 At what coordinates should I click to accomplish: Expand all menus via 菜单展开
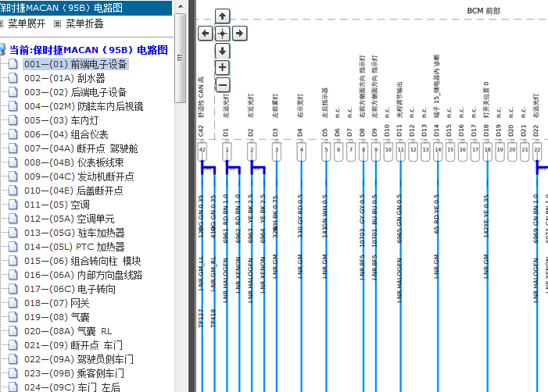[27, 23]
